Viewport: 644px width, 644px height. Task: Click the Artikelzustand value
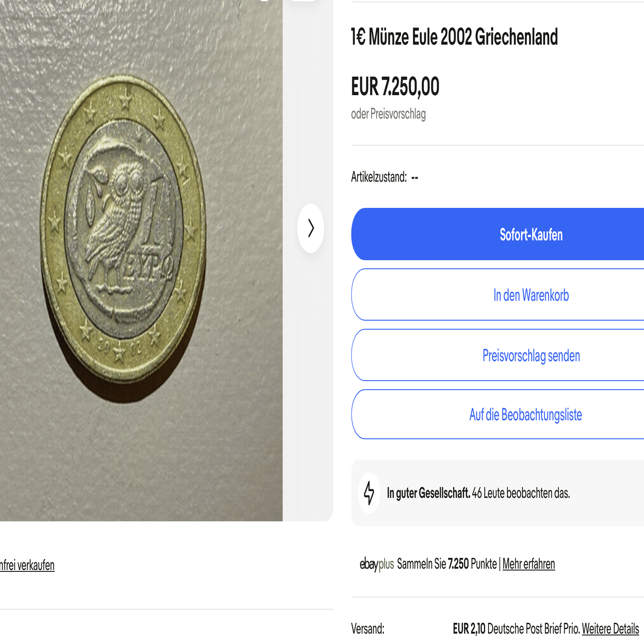415,177
